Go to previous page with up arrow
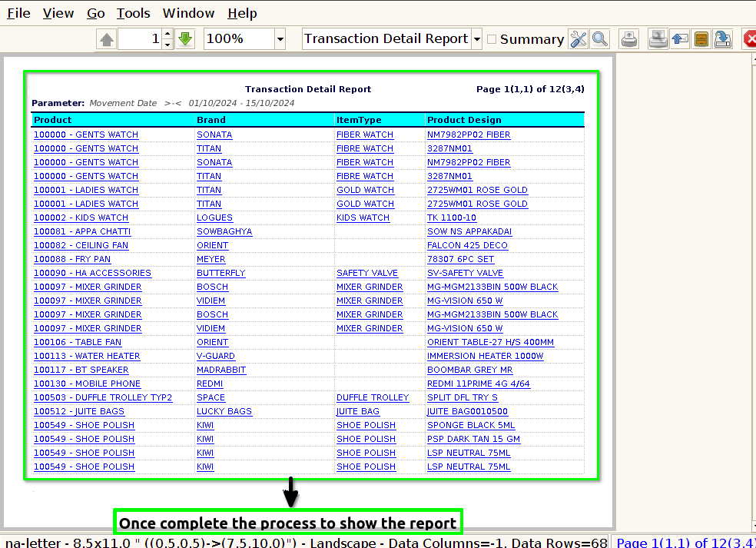 [107, 39]
